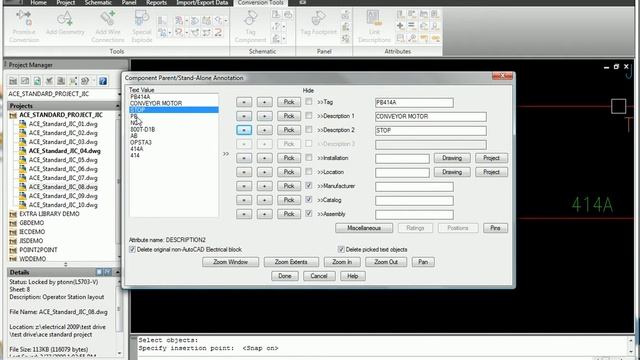Click the Pick button for Tag
This screenshot has height=360, width=640.
click(x=289, y=102)
